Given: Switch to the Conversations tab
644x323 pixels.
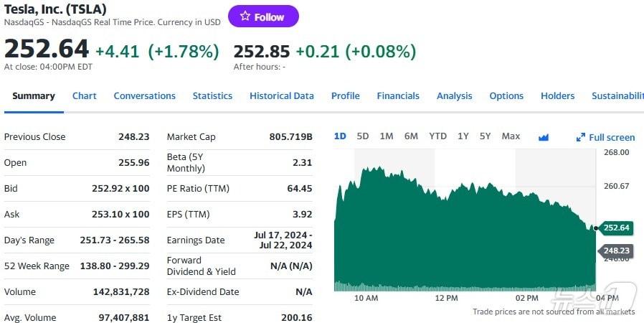Looking at the screenshot, I should pyautogui.click(x=144, y=96).
